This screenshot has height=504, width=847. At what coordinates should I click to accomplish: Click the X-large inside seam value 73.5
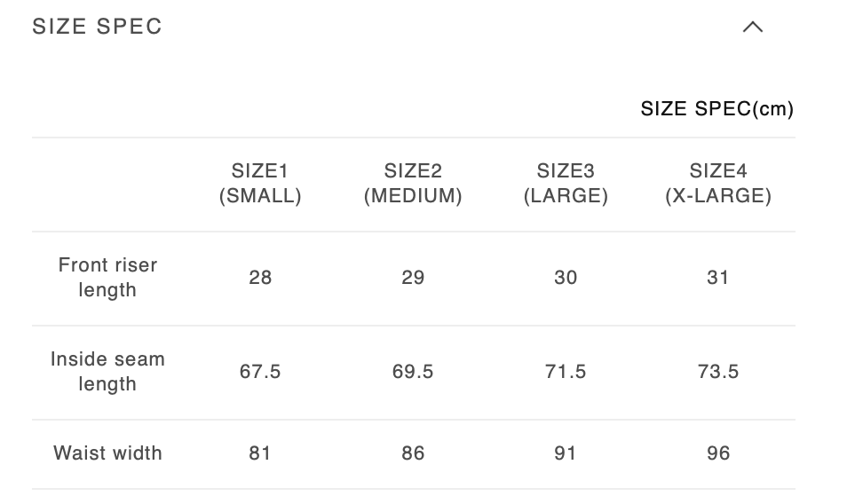tap(718, 372)
